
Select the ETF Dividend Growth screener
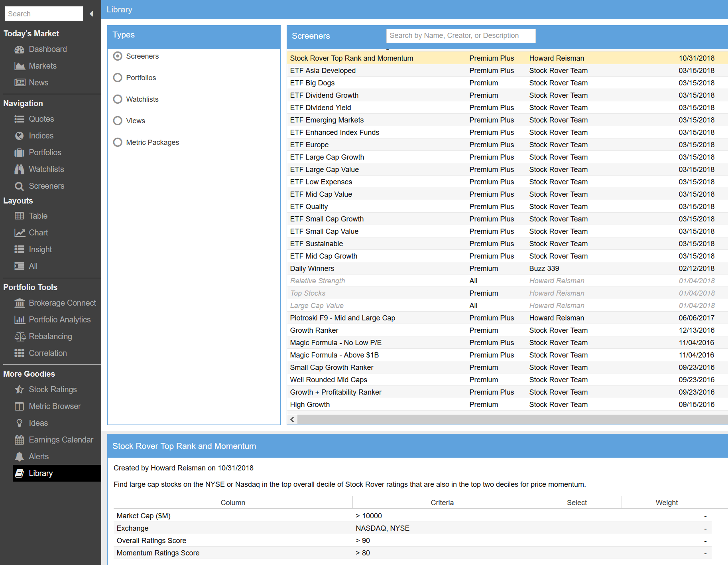pos(507,95)
